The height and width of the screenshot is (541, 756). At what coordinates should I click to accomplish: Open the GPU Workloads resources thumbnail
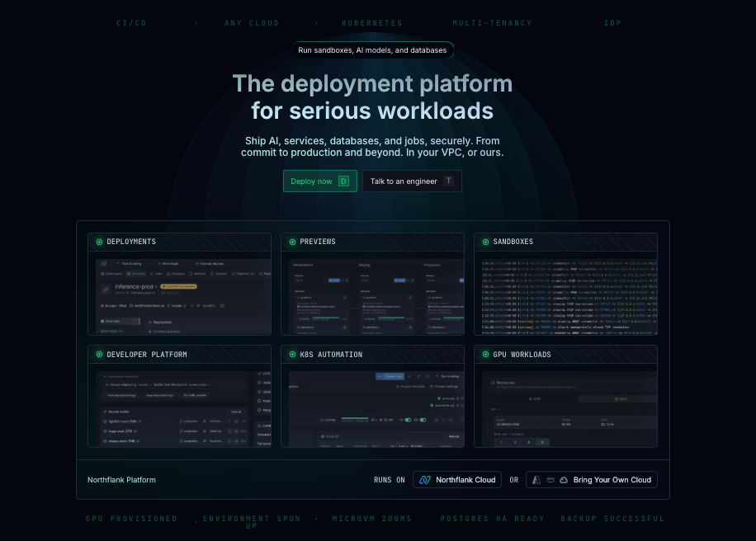pos(565,406)
